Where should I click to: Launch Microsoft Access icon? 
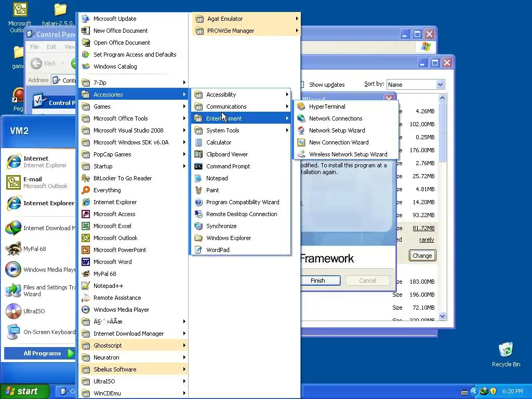pos(86,214)
